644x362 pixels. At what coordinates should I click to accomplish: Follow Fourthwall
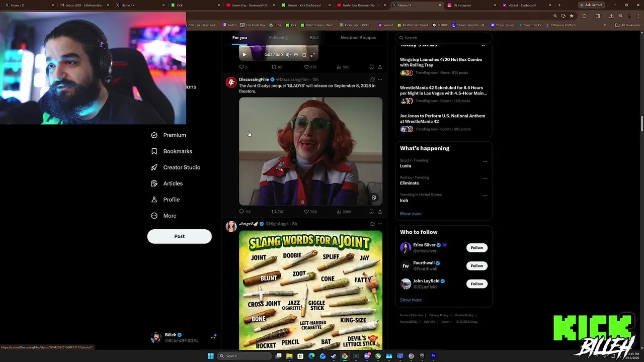[x=476, y=265]
